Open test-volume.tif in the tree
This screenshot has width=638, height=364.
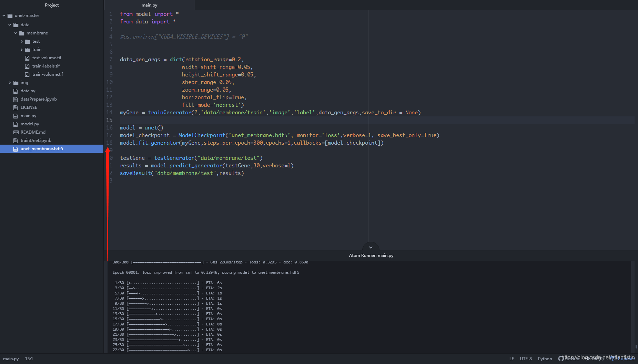pos(47,58)
